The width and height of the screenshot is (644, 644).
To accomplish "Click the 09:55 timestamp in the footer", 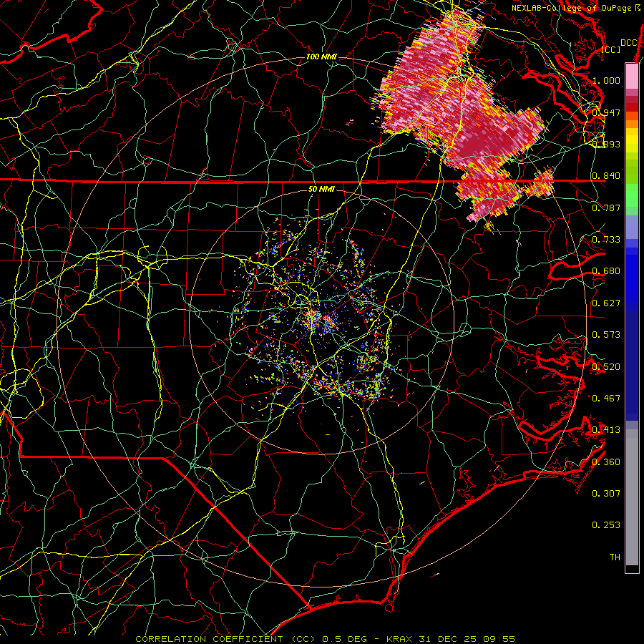I will pyautogui.click(x=500, y=639).
